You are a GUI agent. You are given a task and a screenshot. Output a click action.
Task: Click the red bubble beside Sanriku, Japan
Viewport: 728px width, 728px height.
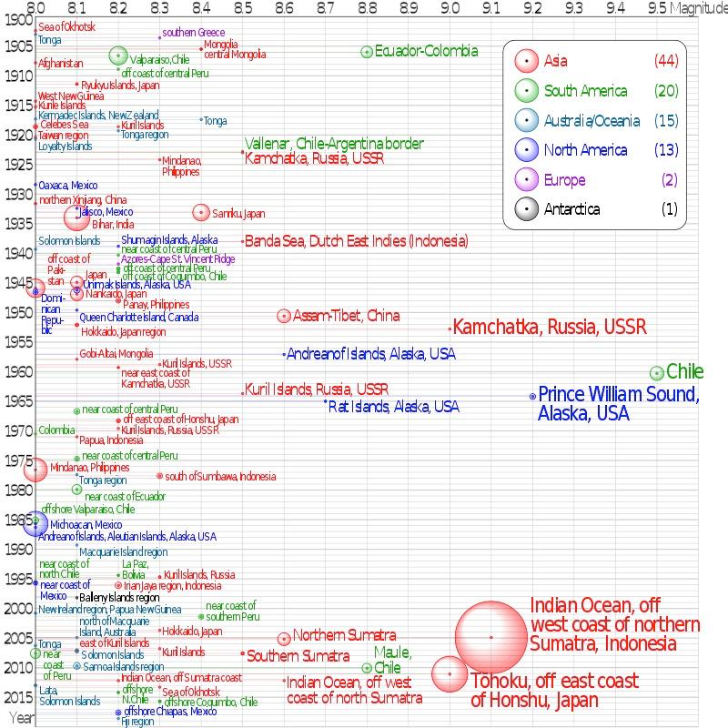pos(201,213)
